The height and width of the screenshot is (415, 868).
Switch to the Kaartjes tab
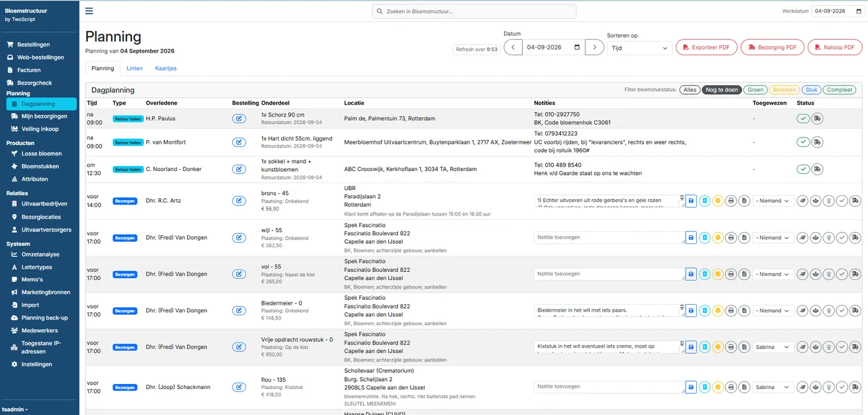[x=166, y=68]
